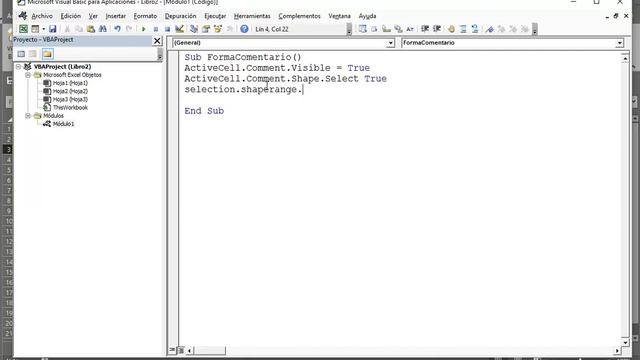Click the Parameter Info icon

click(x=398, y=29)
